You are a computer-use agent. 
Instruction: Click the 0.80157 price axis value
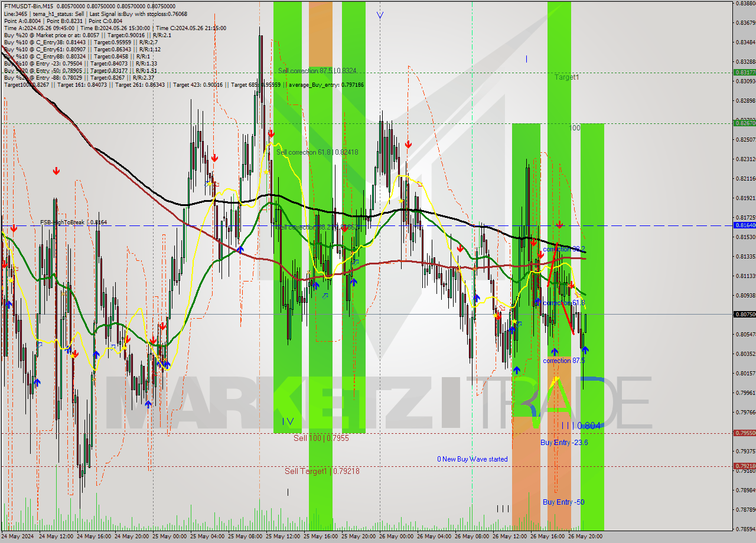coord(746,373)
